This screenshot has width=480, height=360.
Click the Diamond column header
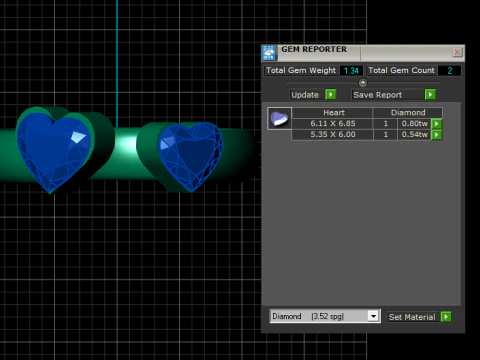click(x=408, y=113)
